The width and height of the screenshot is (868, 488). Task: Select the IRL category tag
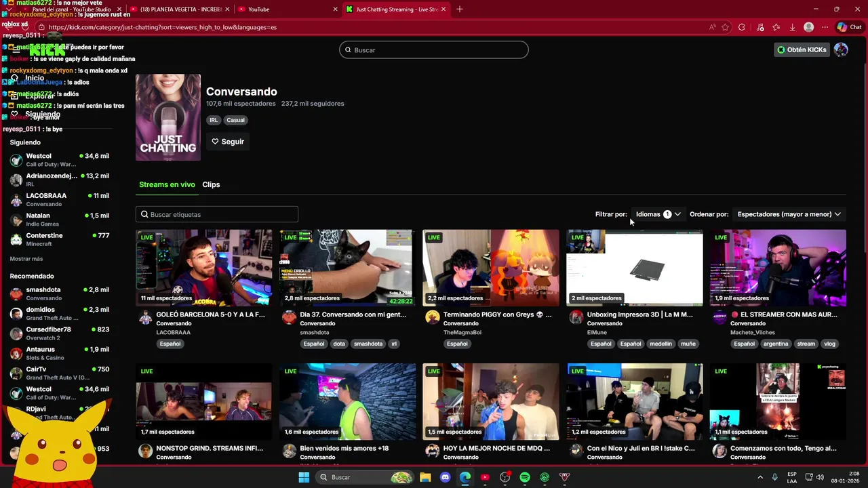[x=214, y=120]
